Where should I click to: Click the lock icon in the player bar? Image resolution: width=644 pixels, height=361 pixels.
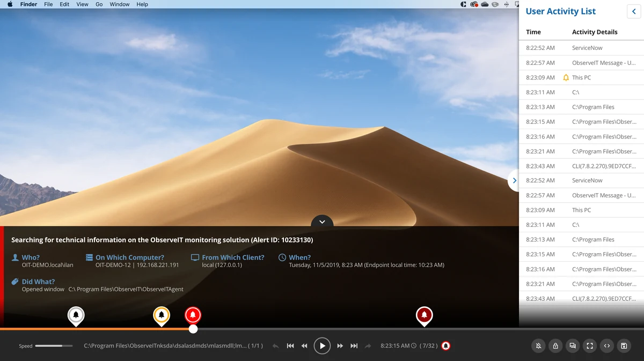555,346
